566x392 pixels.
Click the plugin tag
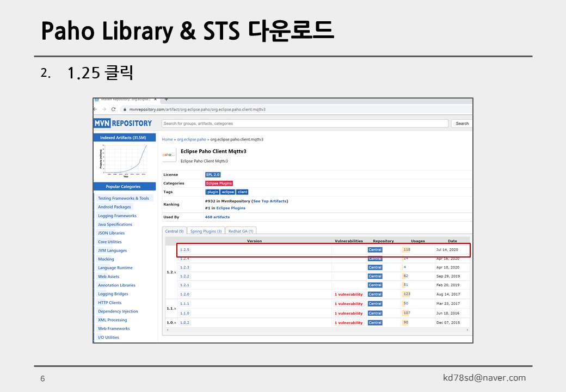point(212,192)
